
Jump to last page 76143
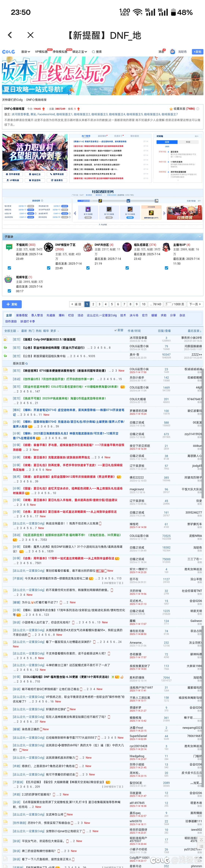click(155, 304)
